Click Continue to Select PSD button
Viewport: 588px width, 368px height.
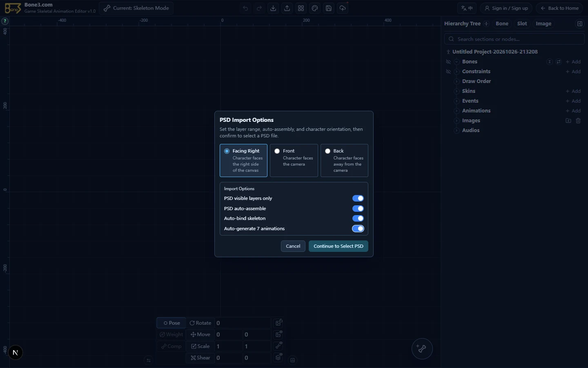tap(339, 246)
